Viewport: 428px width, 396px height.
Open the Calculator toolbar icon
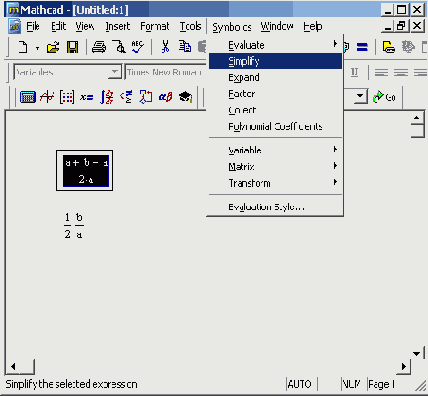point(28,97)
